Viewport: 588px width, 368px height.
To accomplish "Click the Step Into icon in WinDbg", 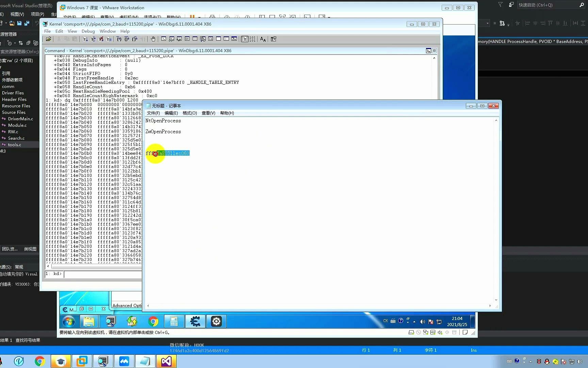I will coord(119,39).
